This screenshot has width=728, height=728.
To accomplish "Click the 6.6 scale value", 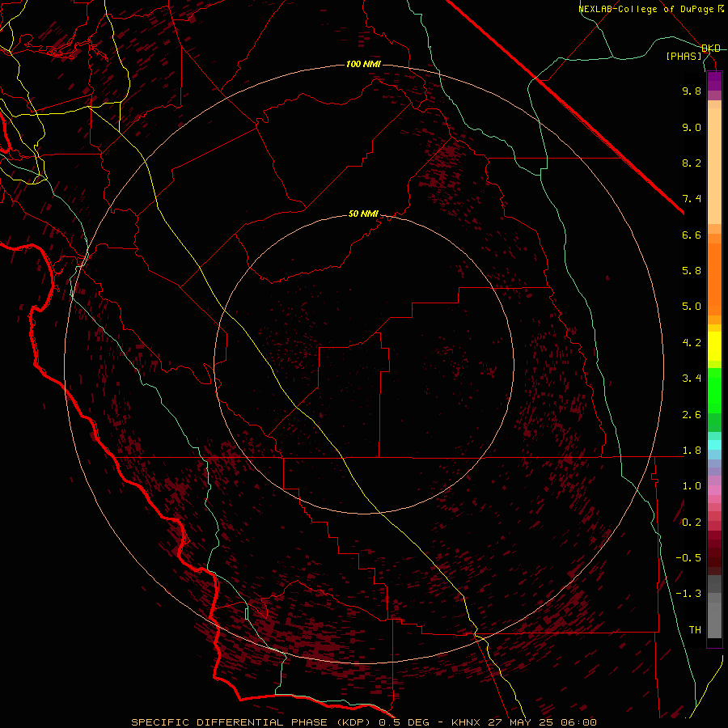I will (692, 235).
